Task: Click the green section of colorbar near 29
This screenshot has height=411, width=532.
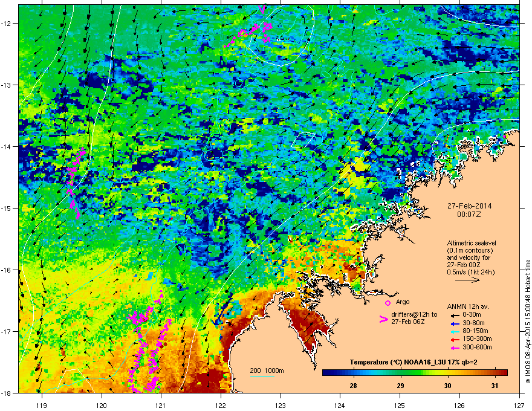Action: [x=401, y=373]
